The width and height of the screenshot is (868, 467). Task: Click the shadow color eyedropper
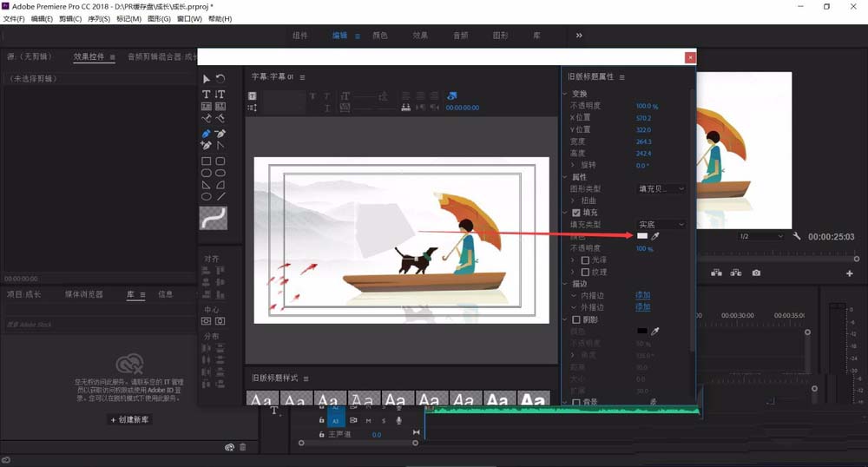coord(655,331)
